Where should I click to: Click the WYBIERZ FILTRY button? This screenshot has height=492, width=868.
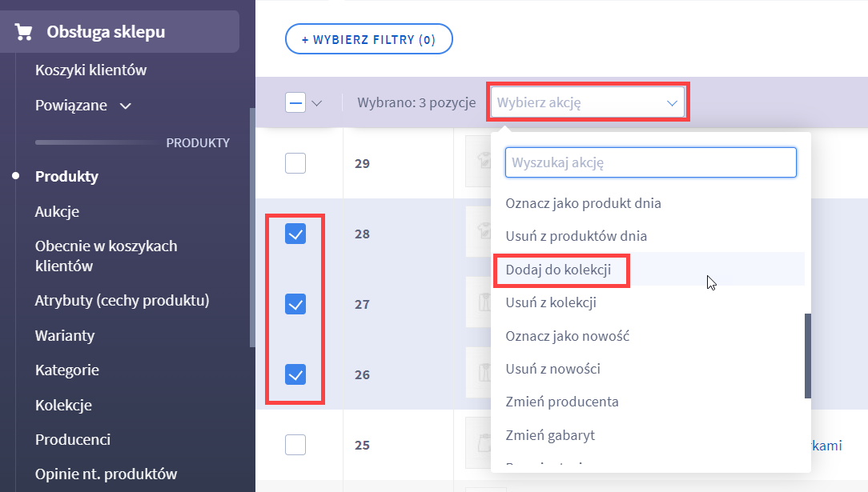(x=368, y=38)
